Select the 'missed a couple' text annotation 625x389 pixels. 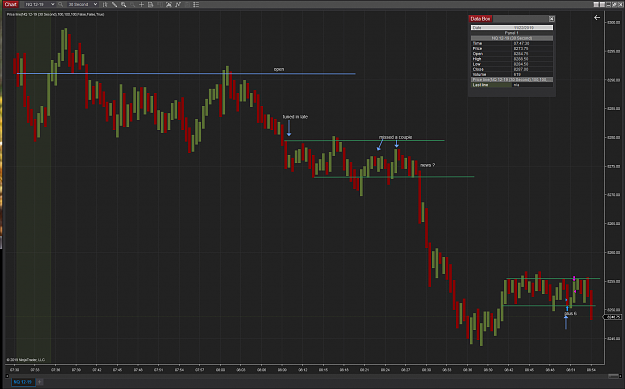pyautogui.click(x=395, y=137)
